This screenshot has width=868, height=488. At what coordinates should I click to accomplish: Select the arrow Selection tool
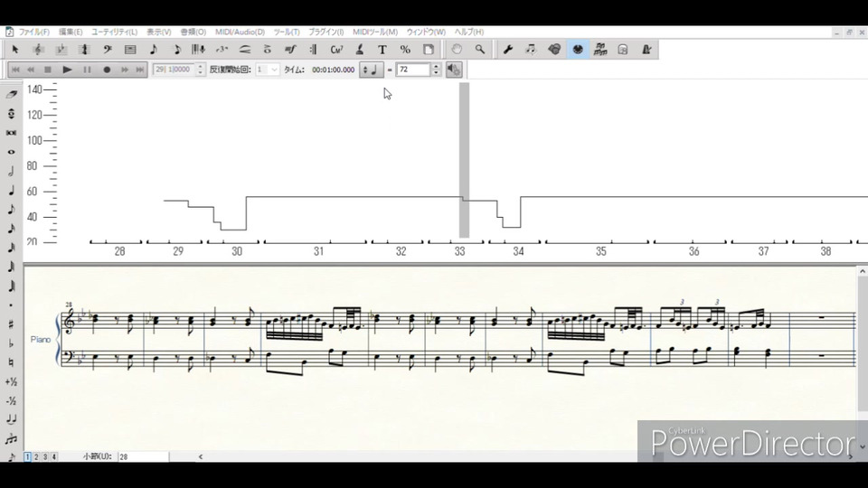tap(15, 50)
